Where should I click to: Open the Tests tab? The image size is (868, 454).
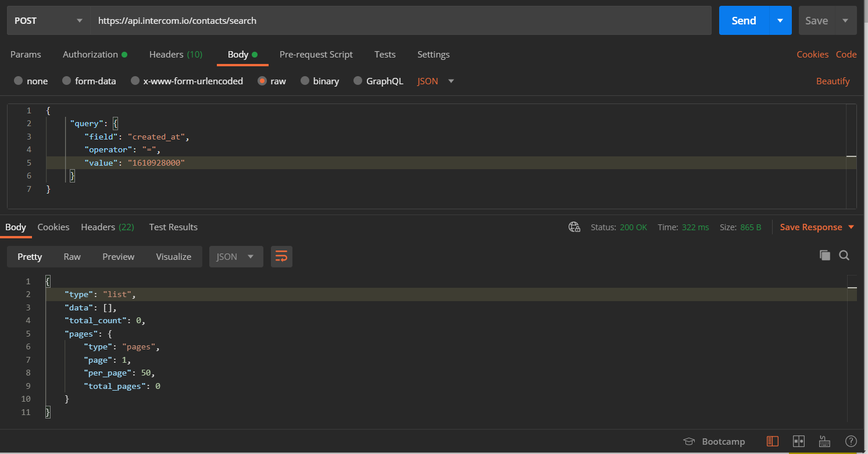(x=385, y=55)
